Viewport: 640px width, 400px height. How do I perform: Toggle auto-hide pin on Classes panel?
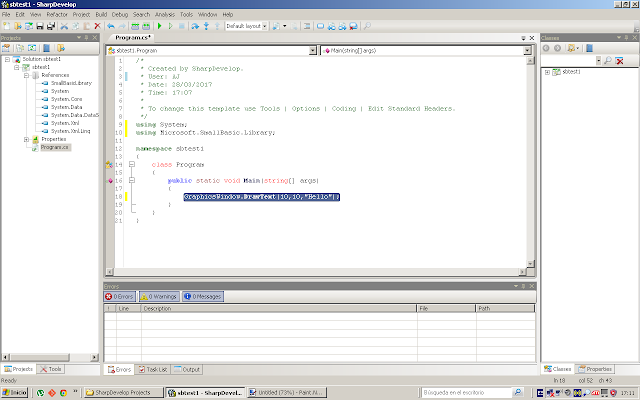(627, 38)
